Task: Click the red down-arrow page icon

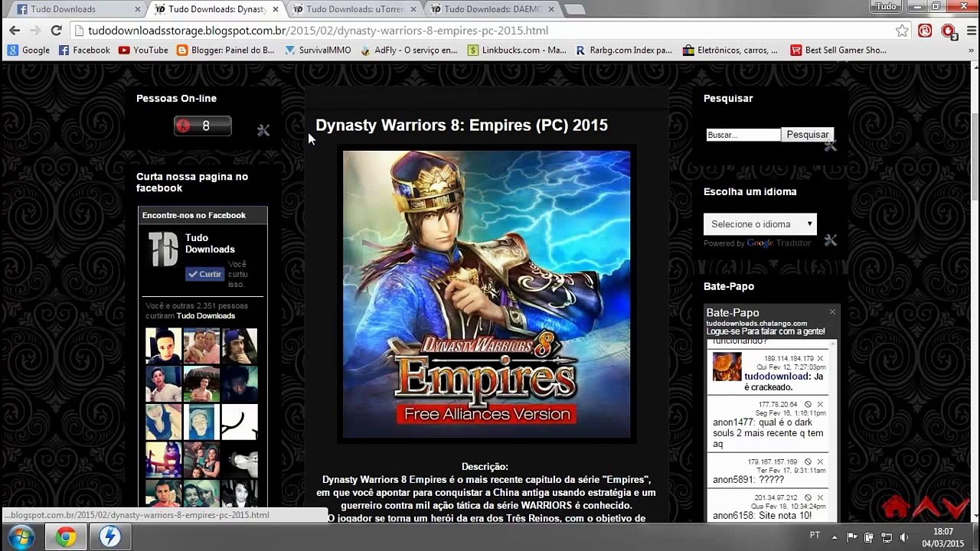Action: 955,507
